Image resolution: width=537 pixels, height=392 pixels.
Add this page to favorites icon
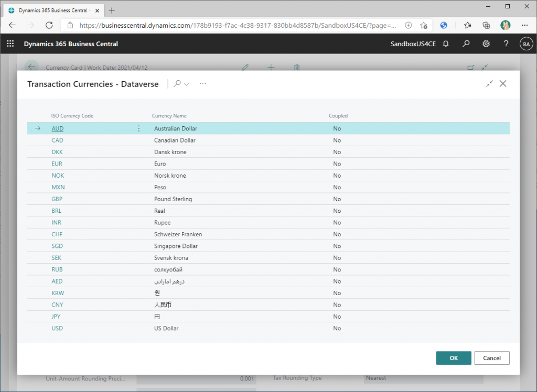pyautogui.click(x=424, y=25)
